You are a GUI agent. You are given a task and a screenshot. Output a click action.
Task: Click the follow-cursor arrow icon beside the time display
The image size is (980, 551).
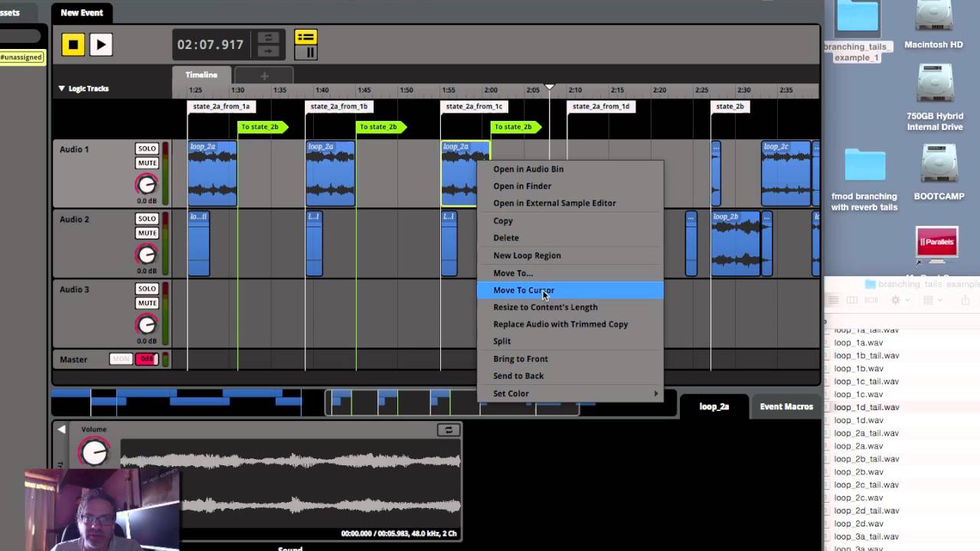click(268, 51)
